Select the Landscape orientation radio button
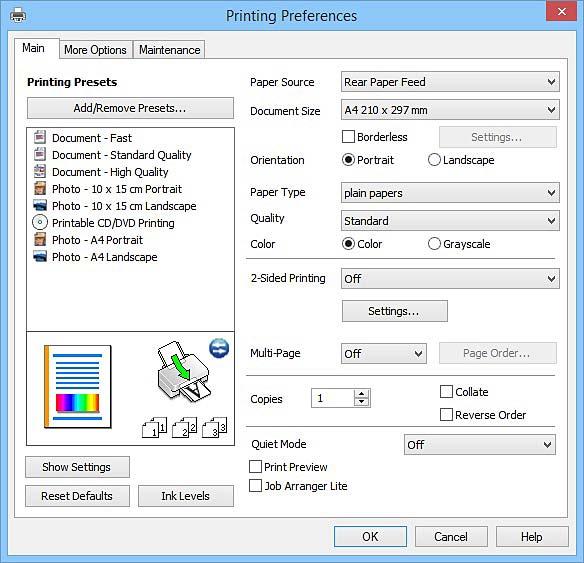 (x=434, y=160)
